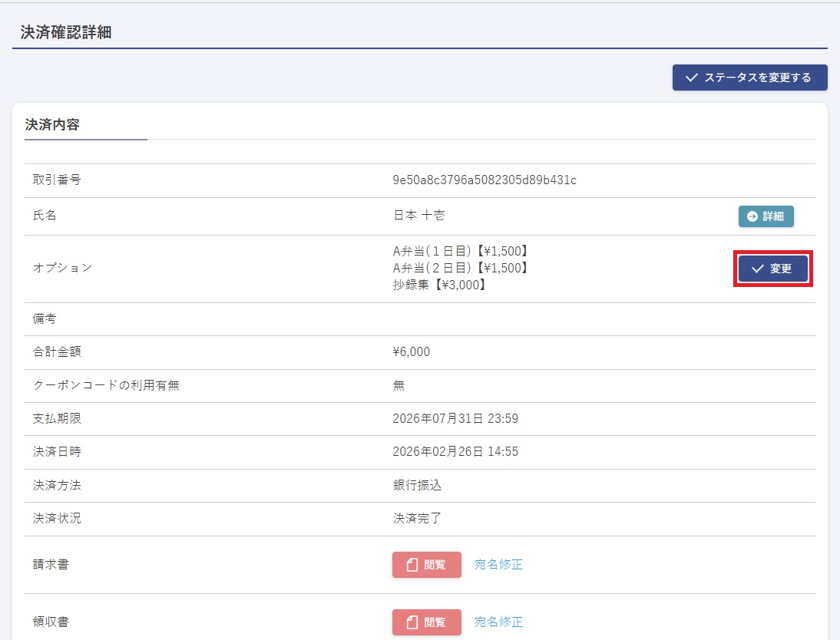840x640 pixels.
Task: Click the 合計金額 value ¥6,000
Action: [x=412, y=352]
